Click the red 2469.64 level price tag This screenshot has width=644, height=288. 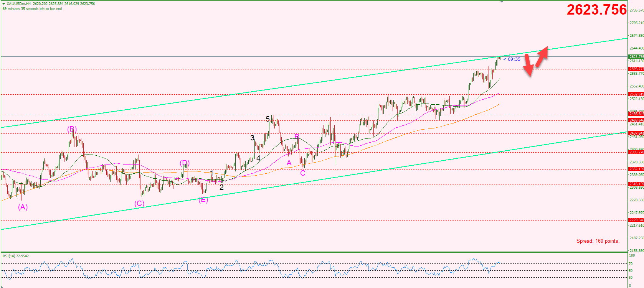(x=636, y=120)
